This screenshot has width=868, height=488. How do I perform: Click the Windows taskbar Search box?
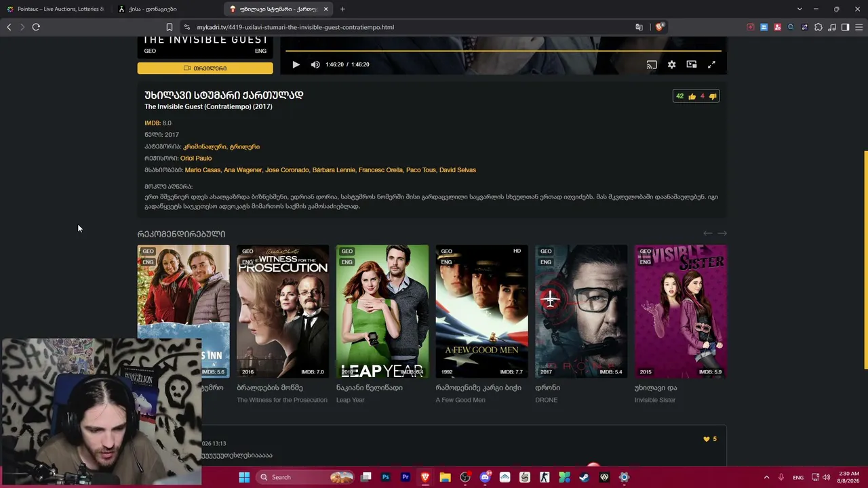point(304,477)
